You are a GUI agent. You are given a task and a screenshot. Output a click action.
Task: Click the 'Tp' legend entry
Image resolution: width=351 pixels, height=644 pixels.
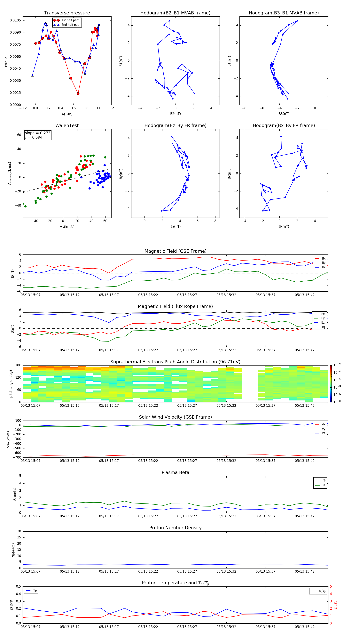[x=31, y=591]
